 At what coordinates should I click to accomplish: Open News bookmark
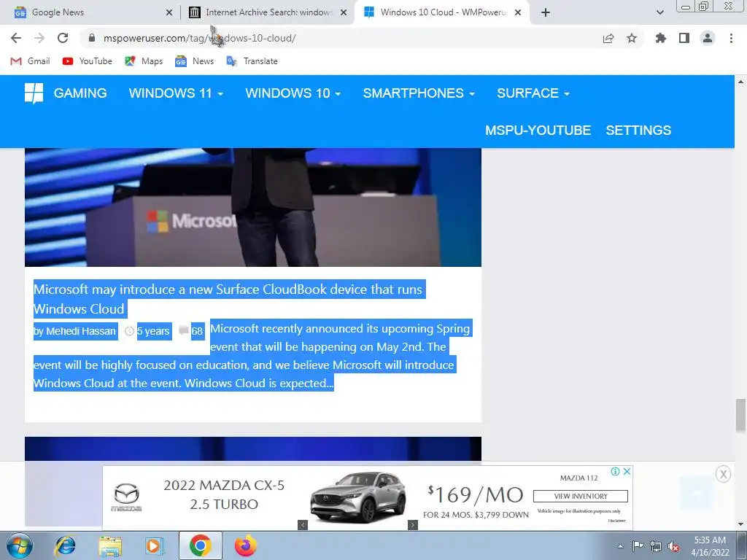click(x=194, y=61)
